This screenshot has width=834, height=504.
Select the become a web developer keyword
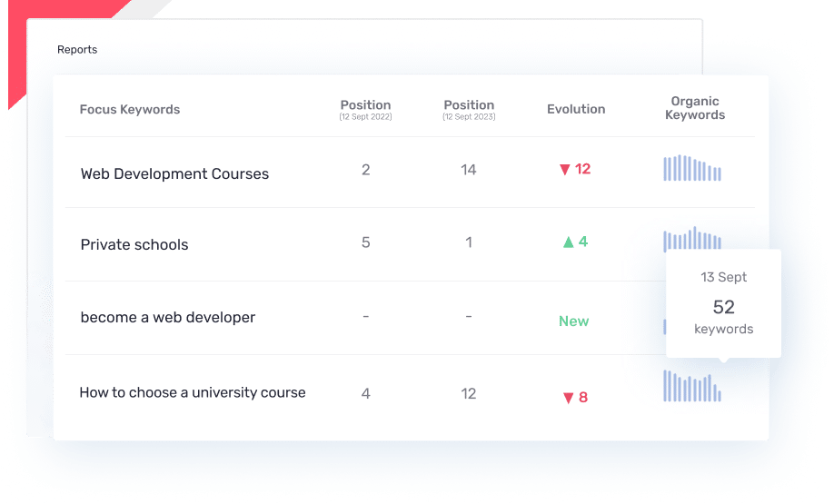pyautogui.click(x=167, y=318)
